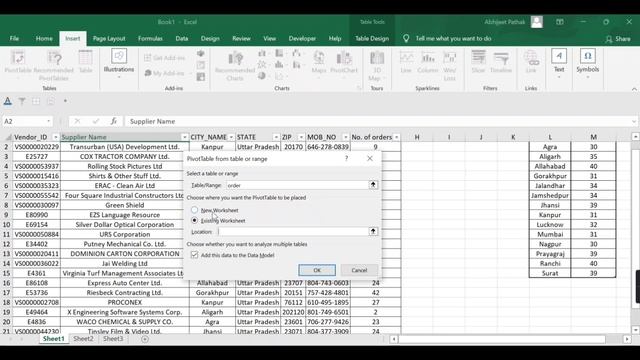Insert a Win/Loss sparkline
The image size is (640, 360).
point(449,65)
